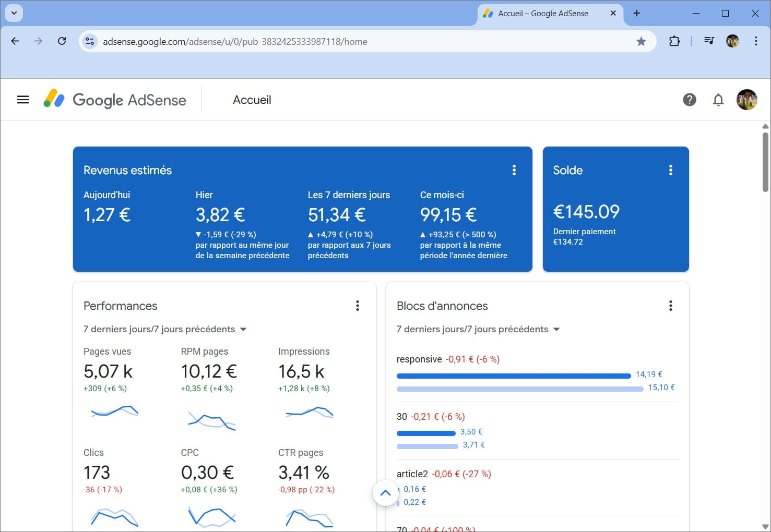Open the Blocs d'annonces card options menu
Viewport: 771px width, 532px height.
click(671, 306)
